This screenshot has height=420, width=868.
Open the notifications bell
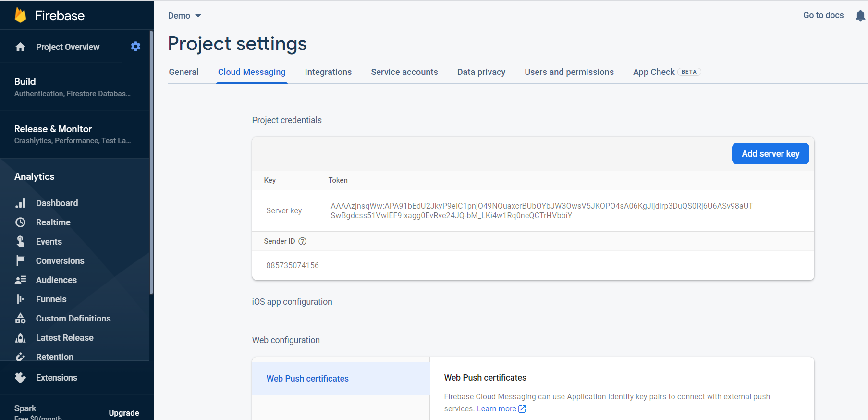(x=860, y=15)
